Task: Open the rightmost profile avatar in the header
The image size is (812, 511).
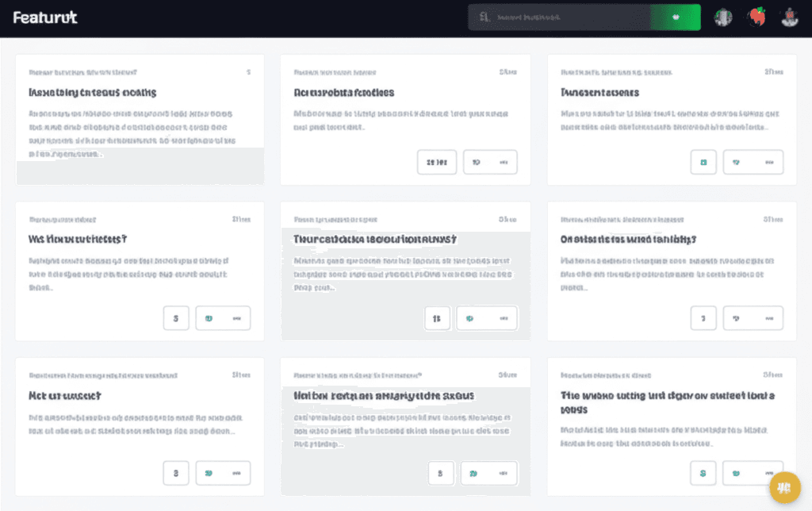Action: click(790, 17)
